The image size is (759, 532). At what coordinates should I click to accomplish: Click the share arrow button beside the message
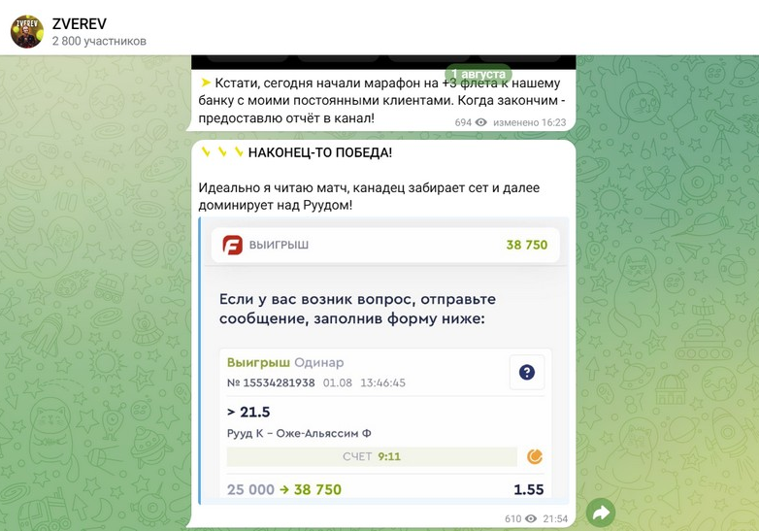tap(601, 513)
